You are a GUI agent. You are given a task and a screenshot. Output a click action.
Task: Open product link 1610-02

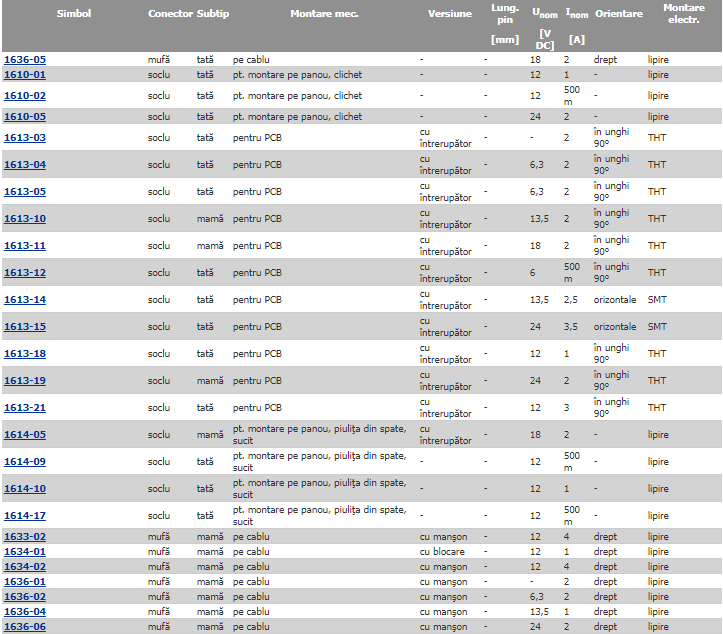click(x=25, y=96)
